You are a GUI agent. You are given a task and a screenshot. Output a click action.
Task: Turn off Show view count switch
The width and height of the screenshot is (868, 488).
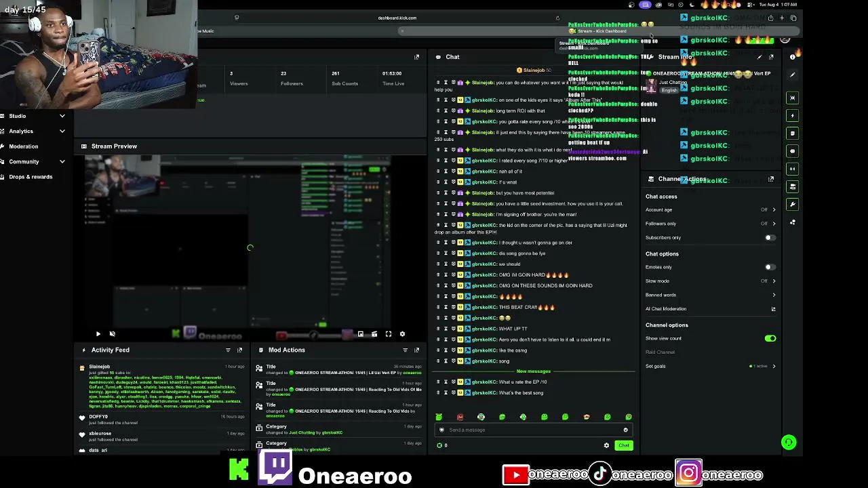[x=770, y=338]
